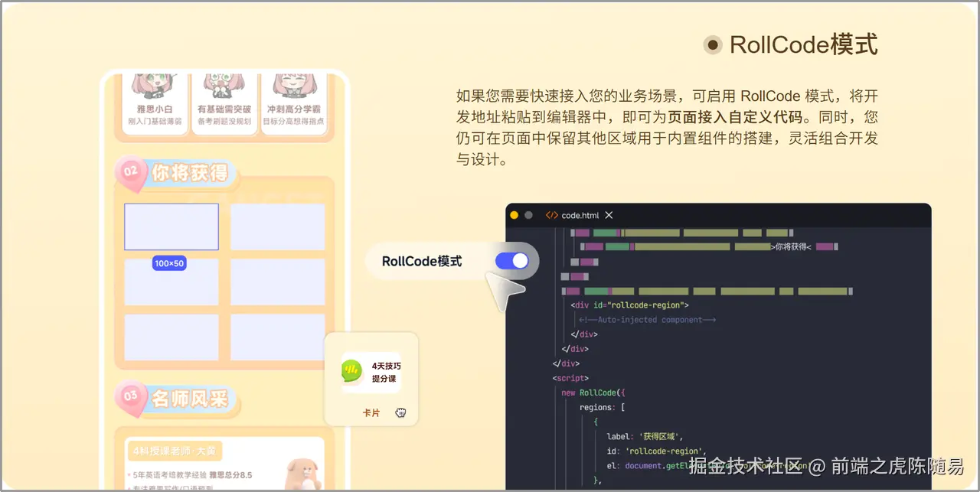Click the 4科授课老师·大黄 teacher label
The height and width of the screenshot is (492, 980).
pyautogui.click(x=173, y=450)
